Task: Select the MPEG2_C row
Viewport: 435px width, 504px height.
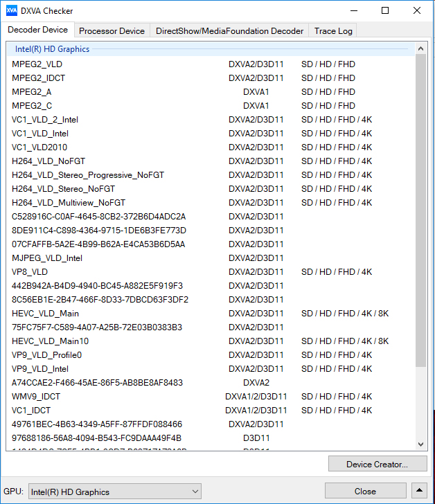Action: pos(211,106)
